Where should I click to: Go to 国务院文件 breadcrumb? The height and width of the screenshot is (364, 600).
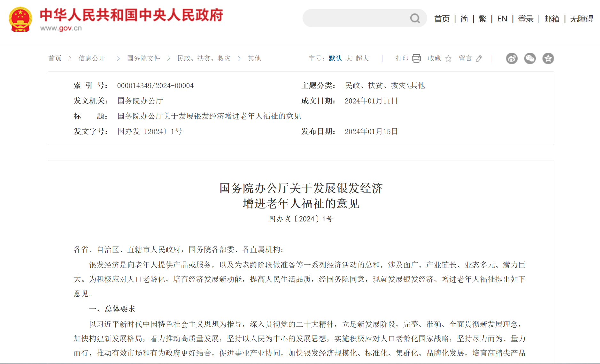point(143,58)
